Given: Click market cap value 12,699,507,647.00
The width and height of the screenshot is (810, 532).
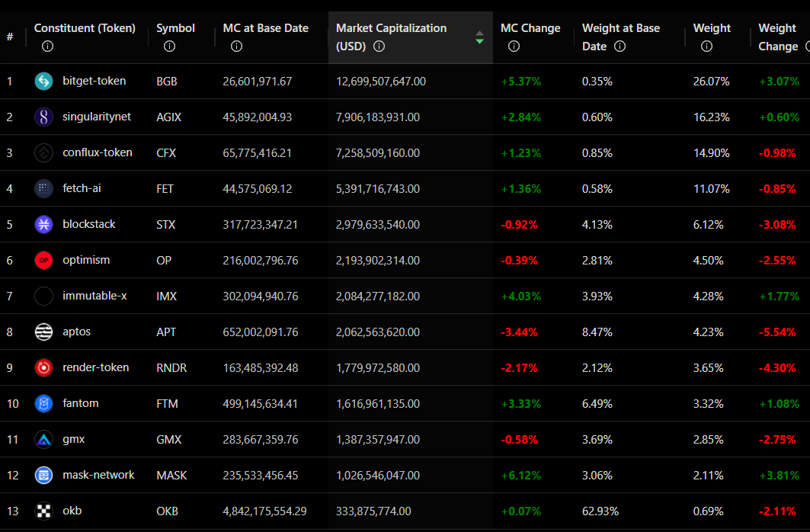Looking at the screenshot, I should [381, 82].
